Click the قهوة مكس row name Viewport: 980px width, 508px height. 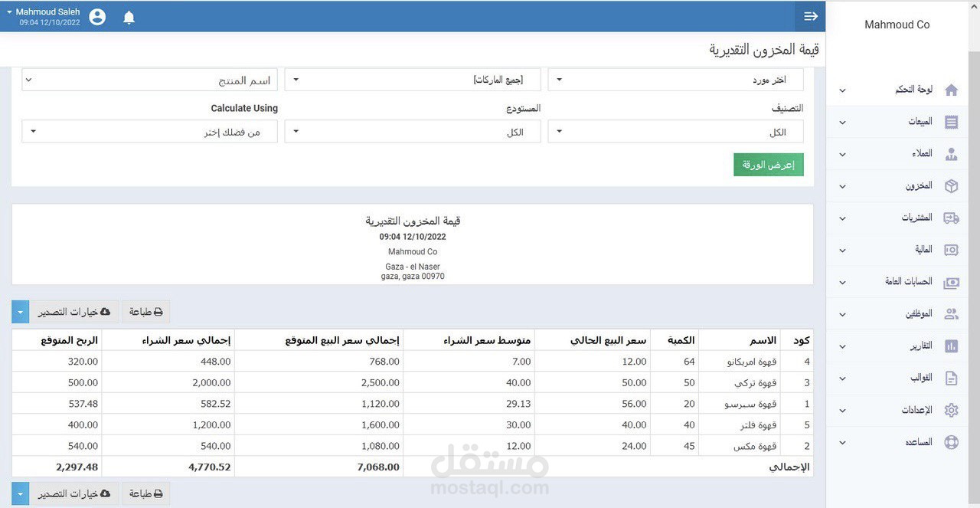pos(756,446)
